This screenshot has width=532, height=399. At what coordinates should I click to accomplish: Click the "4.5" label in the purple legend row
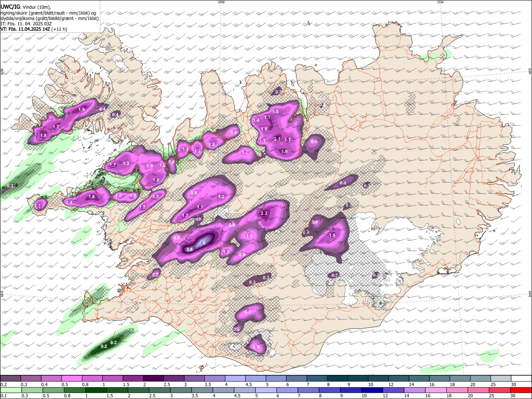point(249,384)
